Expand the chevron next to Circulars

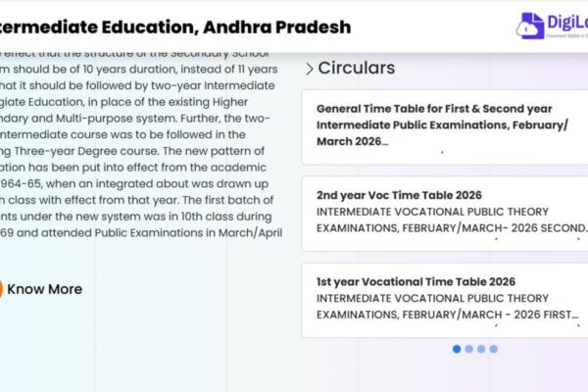coord(310,69)
